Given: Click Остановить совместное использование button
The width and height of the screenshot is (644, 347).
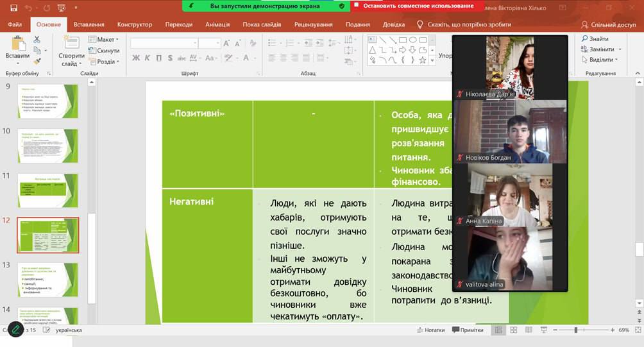Looking at the screenshot, I should tap(416, 6).
